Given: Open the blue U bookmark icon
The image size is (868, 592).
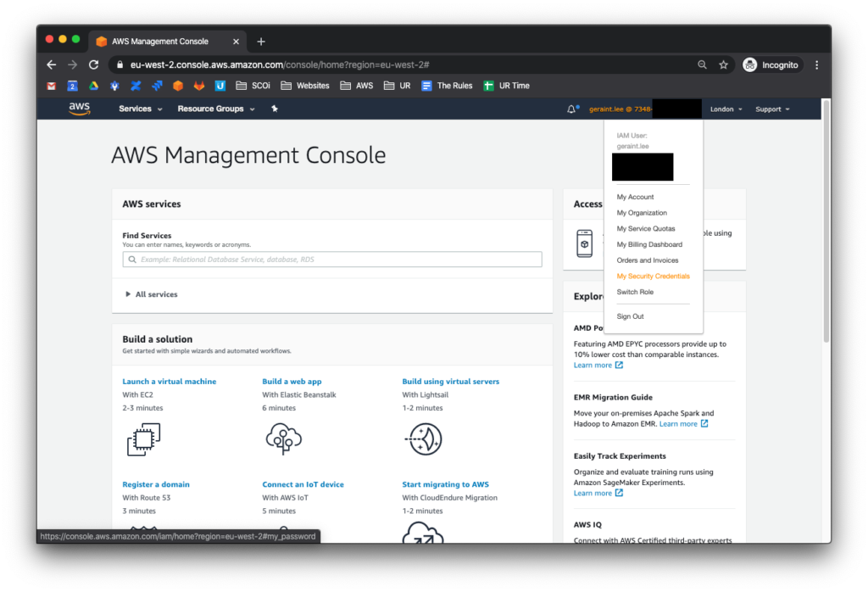Looking at the screenshot, I should (220, 86).
